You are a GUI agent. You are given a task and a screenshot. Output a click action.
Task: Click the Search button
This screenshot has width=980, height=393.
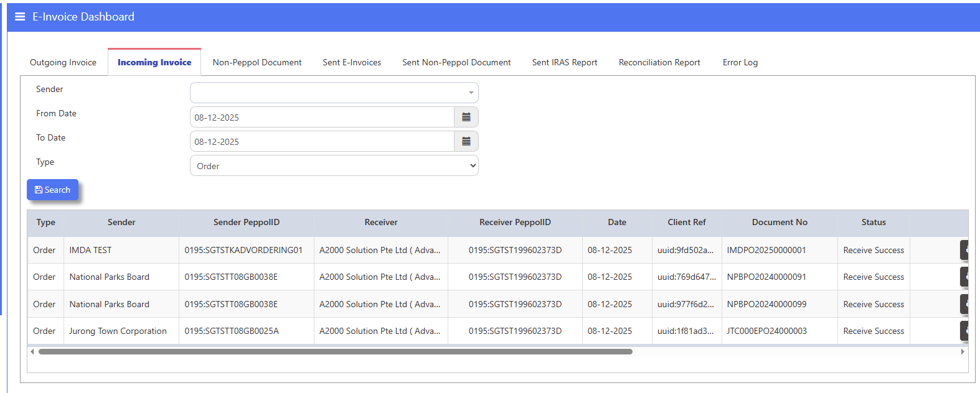coord(52,190)
